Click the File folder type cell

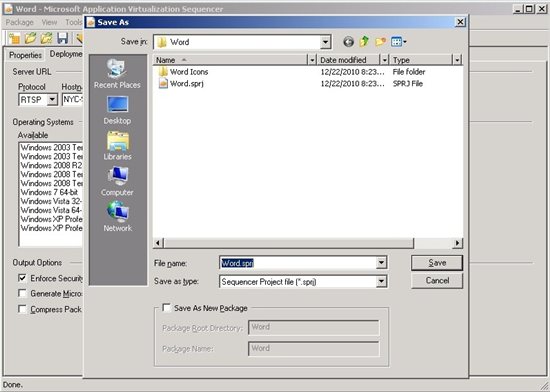[409, 72]
